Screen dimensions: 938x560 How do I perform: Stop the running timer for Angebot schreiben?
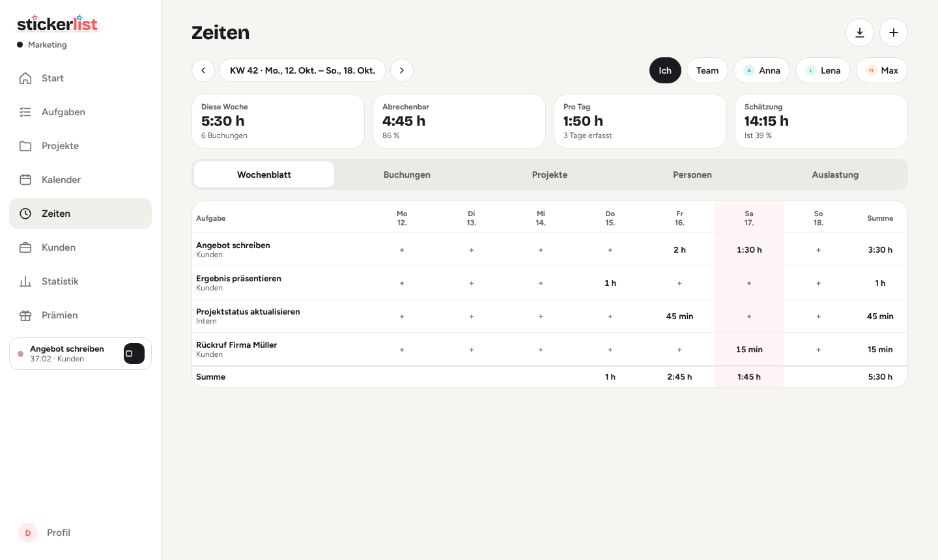pos(134,354)
